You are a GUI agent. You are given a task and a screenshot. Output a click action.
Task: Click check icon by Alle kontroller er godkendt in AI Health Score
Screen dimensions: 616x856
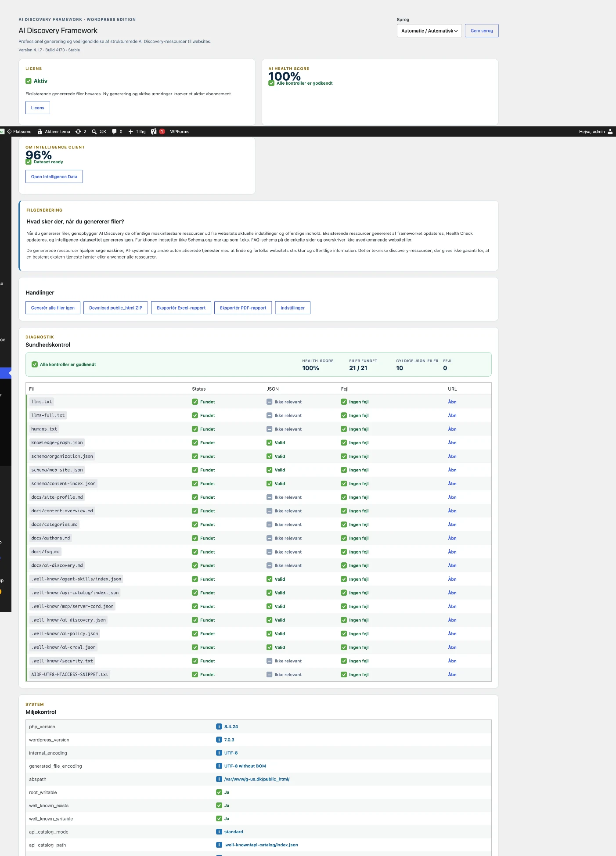(271, 83)
